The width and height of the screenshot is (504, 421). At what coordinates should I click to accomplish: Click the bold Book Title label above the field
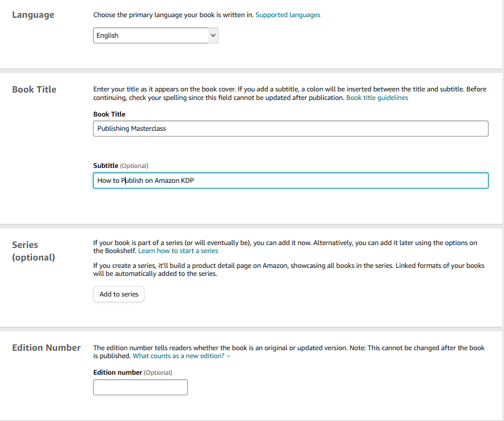point(109,114)
